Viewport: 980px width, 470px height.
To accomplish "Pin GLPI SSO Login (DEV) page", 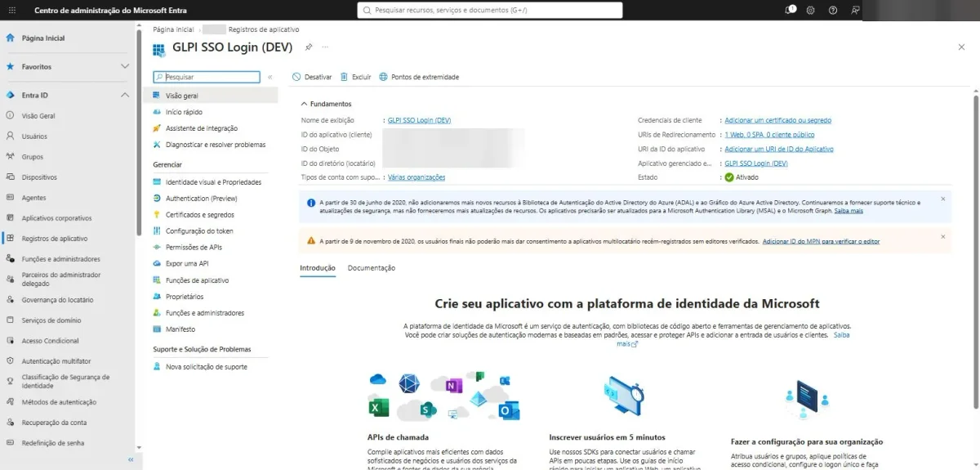I will [309, 47].
